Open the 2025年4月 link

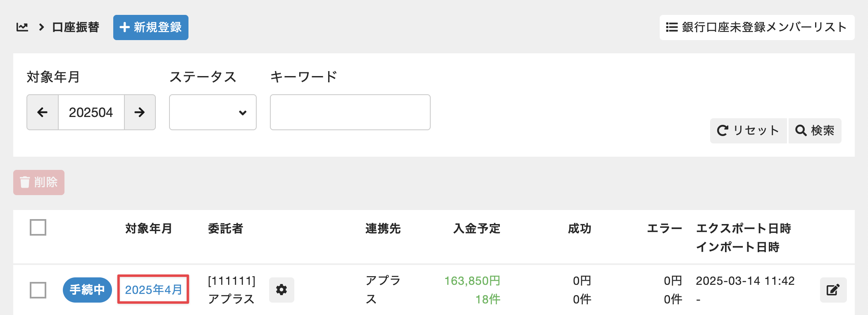tap(153, 289)
